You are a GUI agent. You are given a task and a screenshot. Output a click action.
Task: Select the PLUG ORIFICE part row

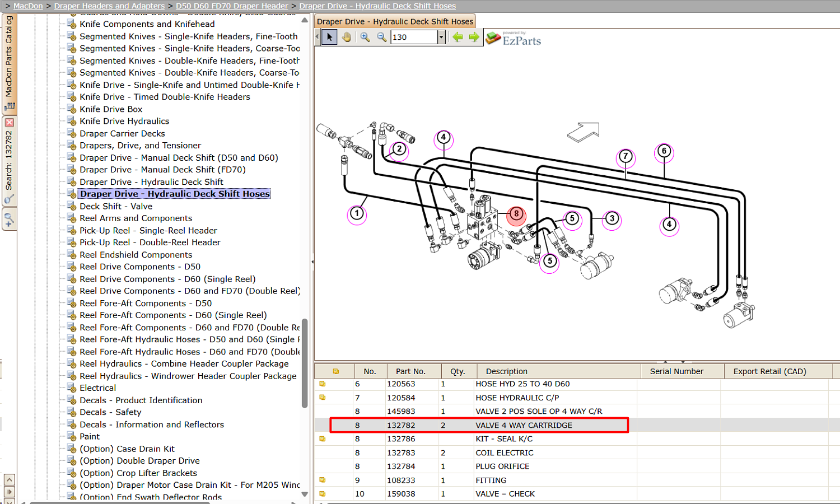tap(577, 466)
